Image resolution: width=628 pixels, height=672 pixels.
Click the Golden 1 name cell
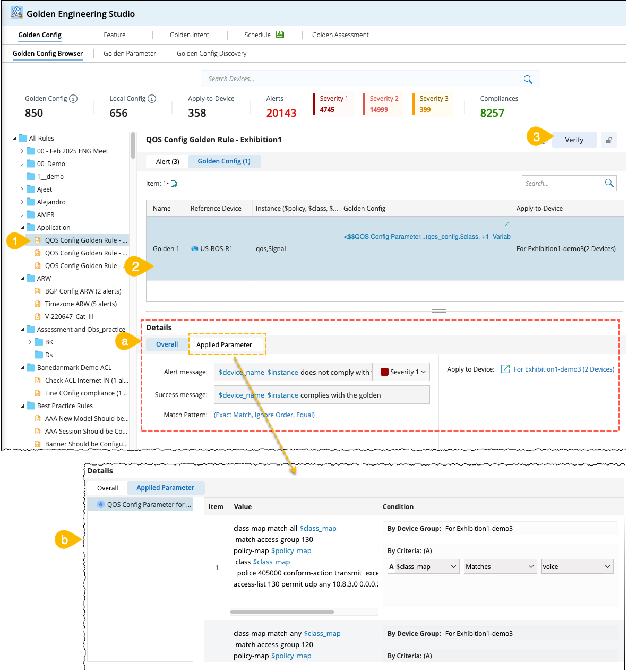coord(166,248)
